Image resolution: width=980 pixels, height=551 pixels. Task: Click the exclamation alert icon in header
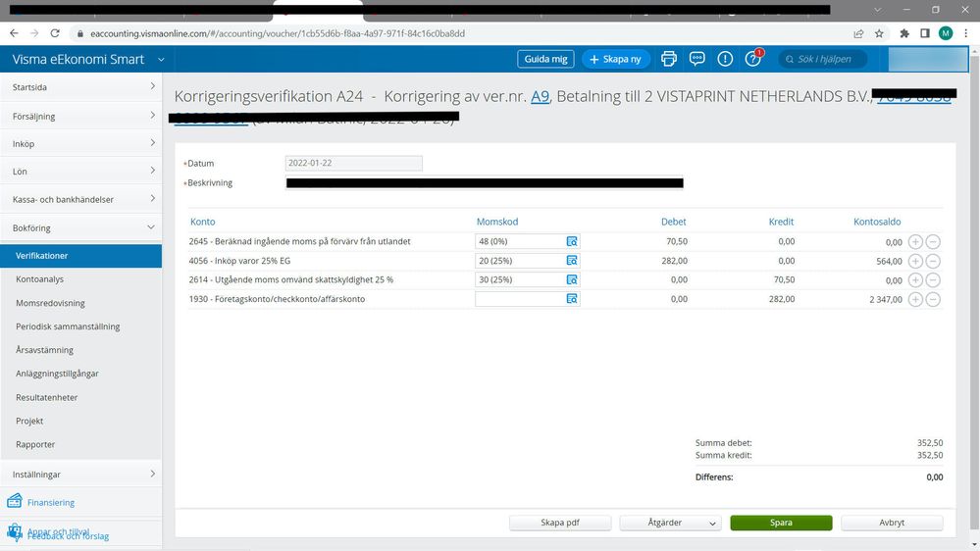(x=725, y=59)
